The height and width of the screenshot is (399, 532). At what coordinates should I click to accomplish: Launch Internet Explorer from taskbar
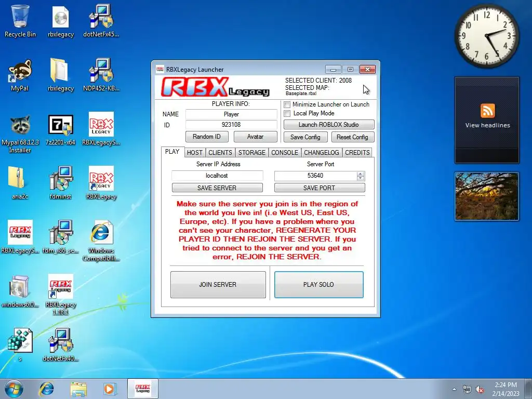(x=46, y=389)
